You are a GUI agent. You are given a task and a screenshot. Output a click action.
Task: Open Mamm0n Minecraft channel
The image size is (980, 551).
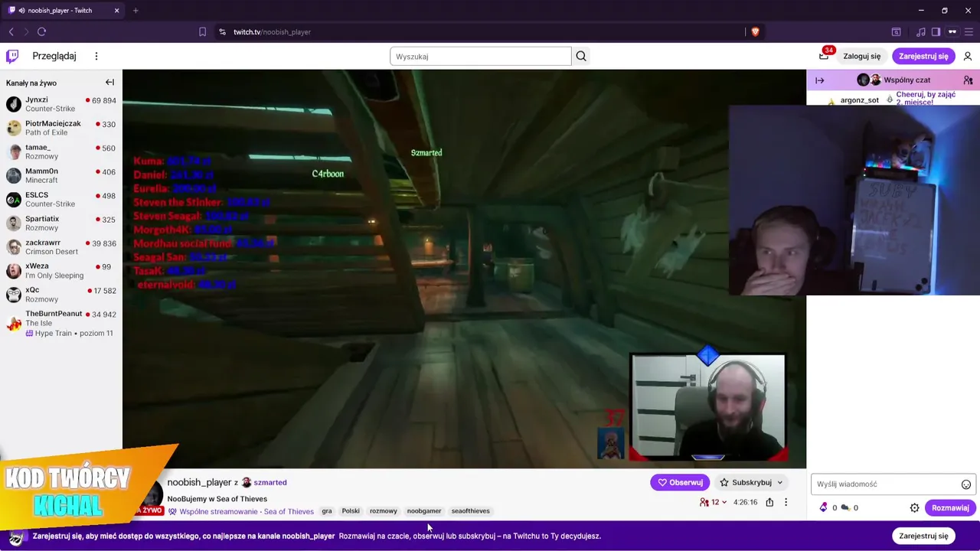point(61,175)
